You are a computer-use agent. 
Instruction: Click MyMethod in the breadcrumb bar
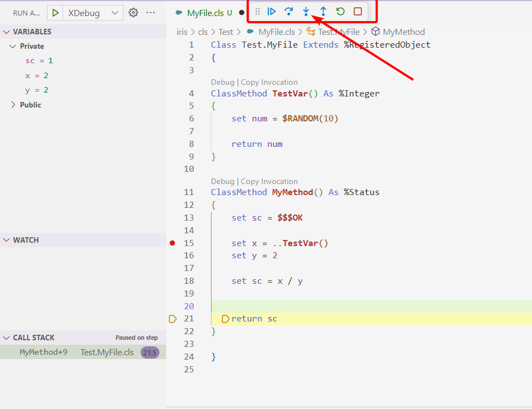[404, 32]
